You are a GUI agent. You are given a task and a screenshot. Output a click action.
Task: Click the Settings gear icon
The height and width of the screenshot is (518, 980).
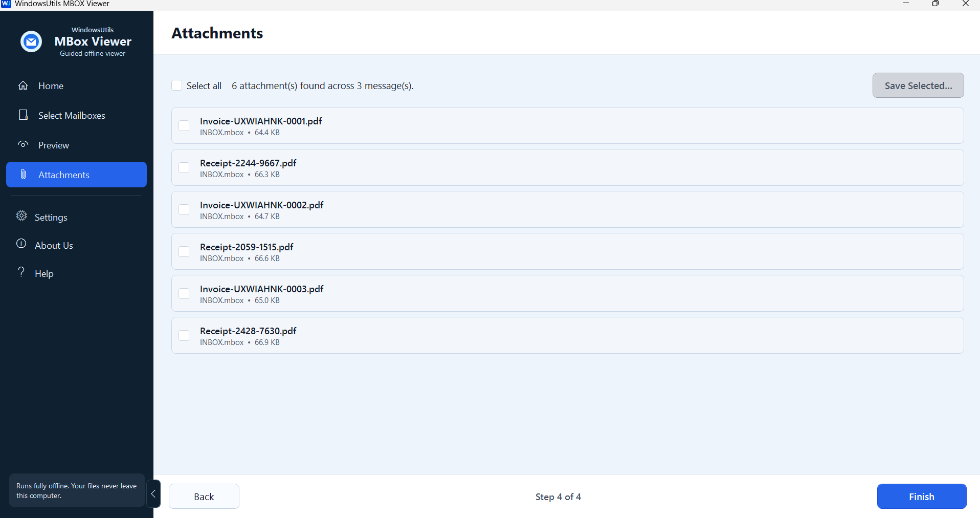coord(21,215)
